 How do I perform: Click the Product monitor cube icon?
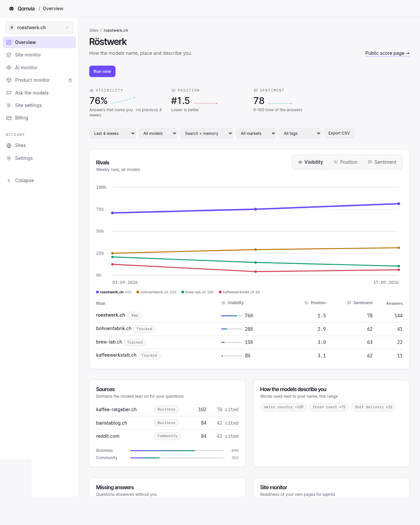[9, 80]
